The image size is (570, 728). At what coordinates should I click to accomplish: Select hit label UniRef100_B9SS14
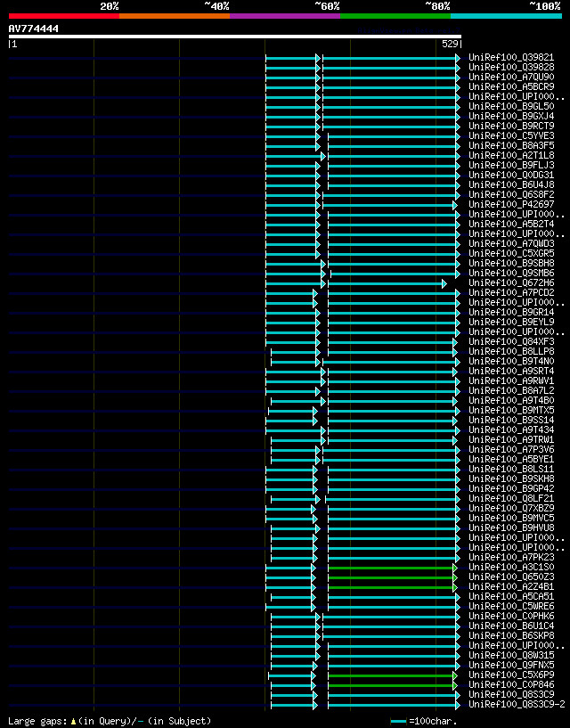[x=511, y=420]
